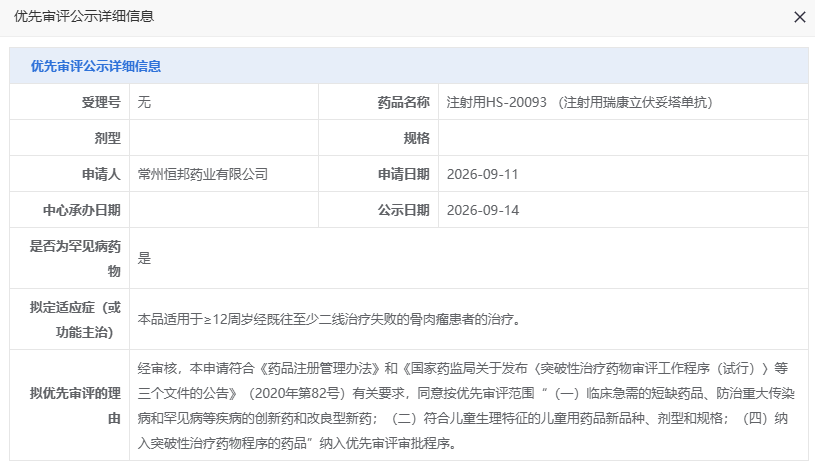Click the empty 剂型 value cell

224,138
